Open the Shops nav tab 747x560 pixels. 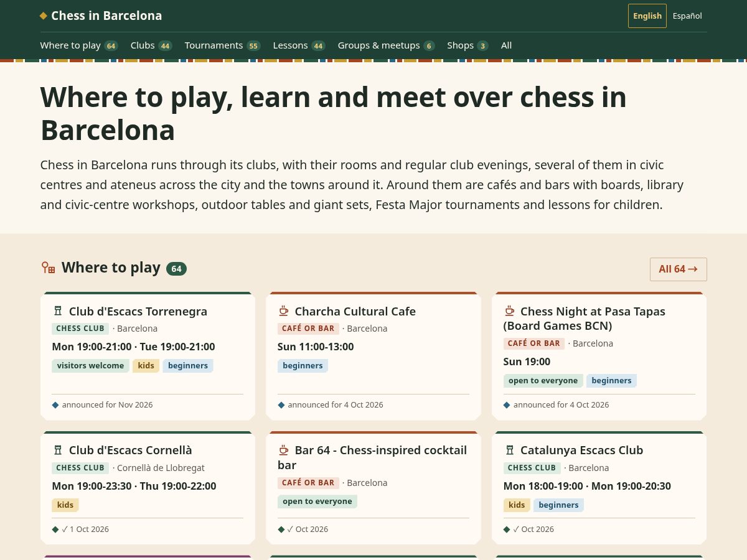point(467,45)
